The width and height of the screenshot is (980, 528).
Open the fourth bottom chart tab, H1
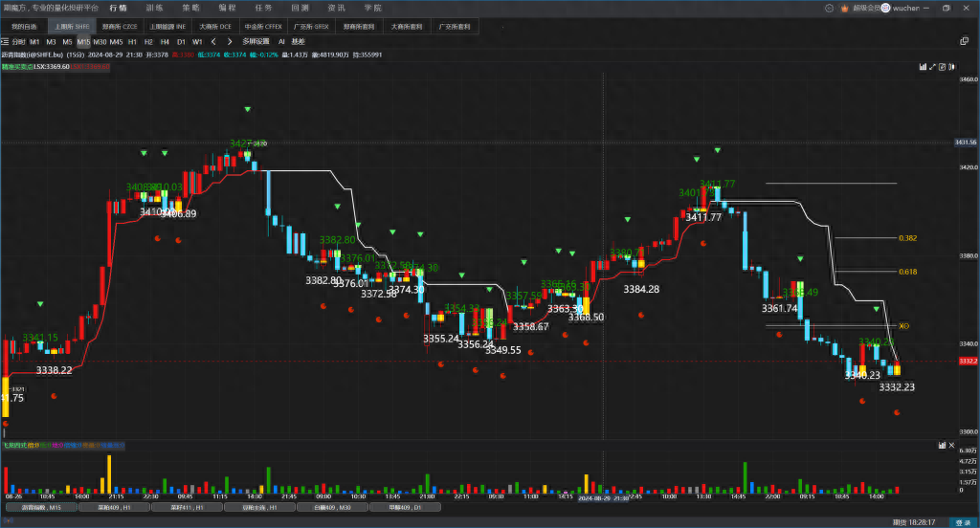pyautogui.click(x=259, y=507)
